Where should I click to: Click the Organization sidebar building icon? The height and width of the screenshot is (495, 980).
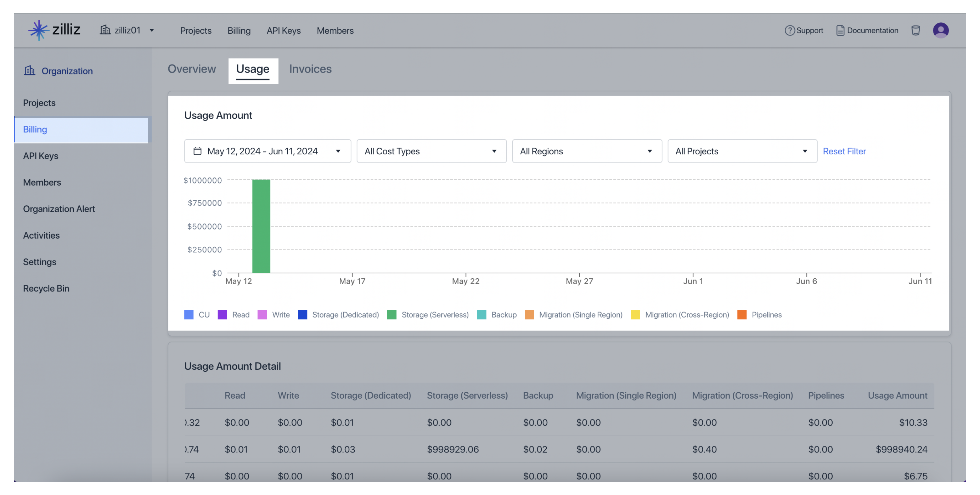click(30, 70)
